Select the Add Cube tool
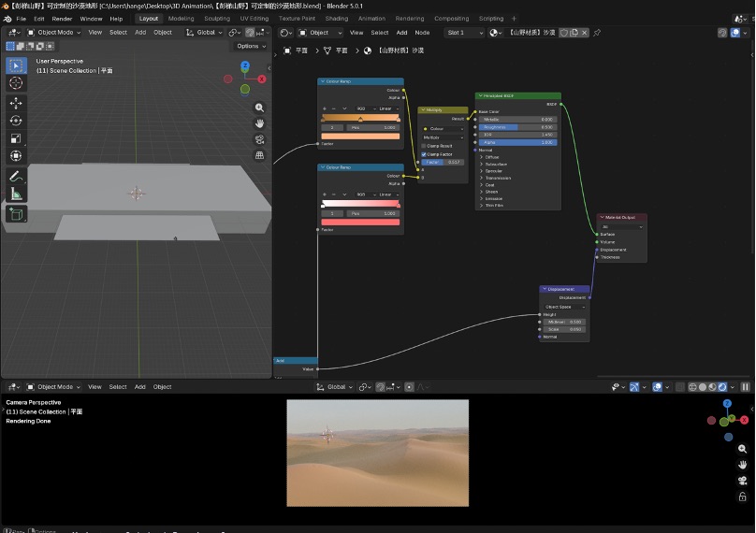 coord(16,213)
